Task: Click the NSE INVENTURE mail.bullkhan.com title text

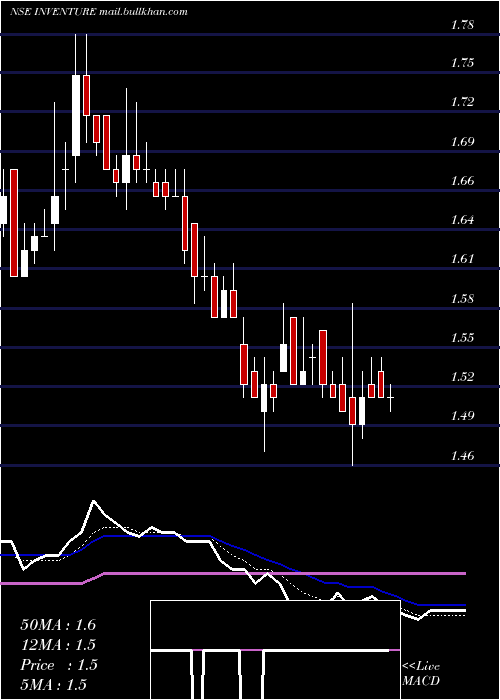Action: tap(98, 12)
